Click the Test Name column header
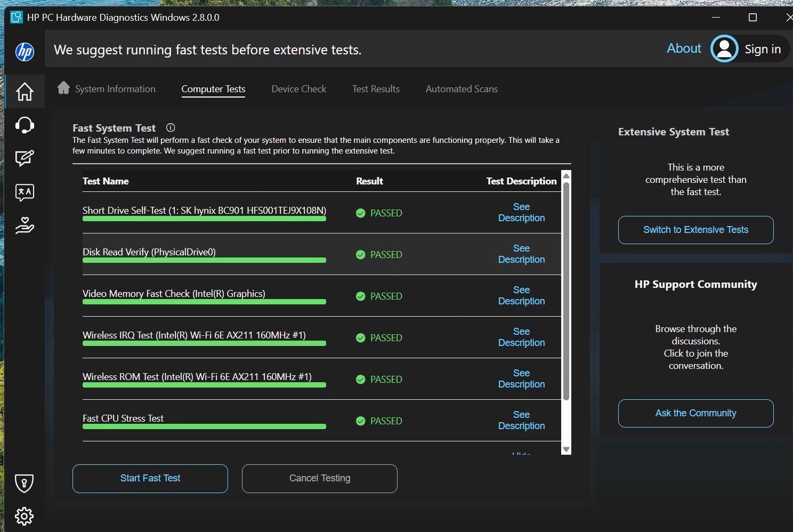The height and width of the screenshot is (532, 793). (106, 181)
